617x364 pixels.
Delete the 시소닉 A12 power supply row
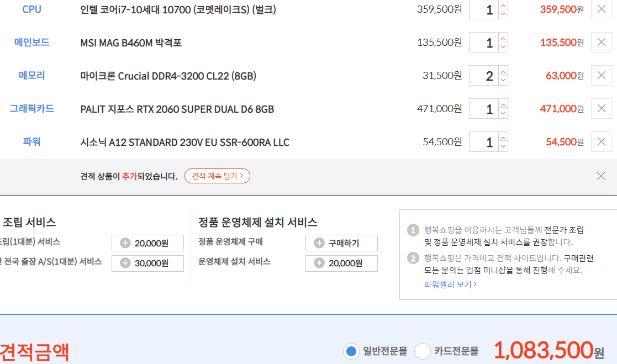tap(601, 142)
